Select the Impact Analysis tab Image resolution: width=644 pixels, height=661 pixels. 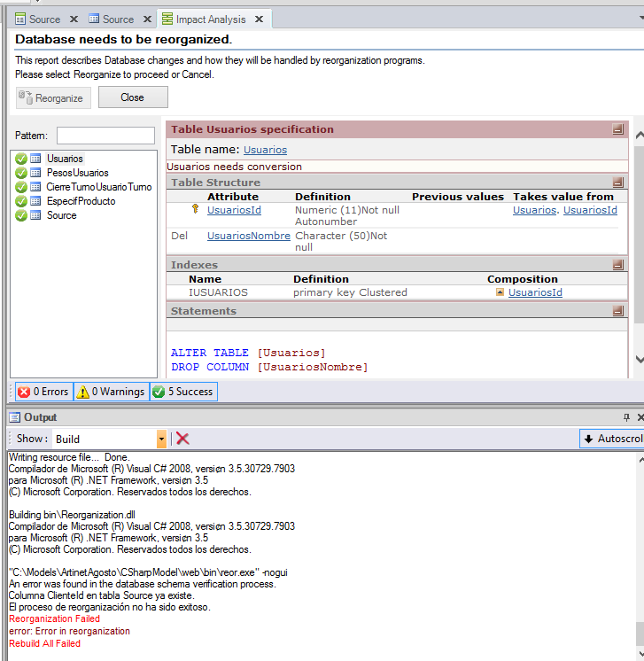click(210, 19)
